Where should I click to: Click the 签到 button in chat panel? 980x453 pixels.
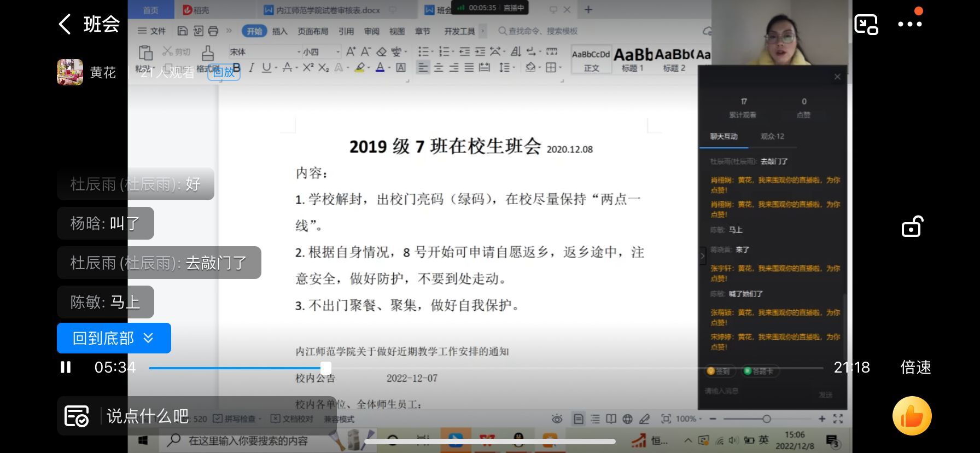click(719, 371)
